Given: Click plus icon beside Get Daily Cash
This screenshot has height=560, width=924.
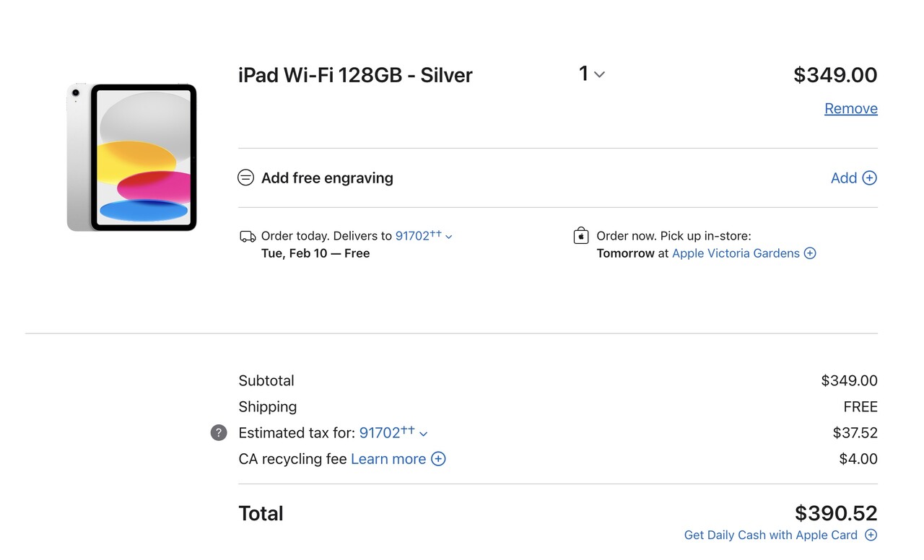Looking at the screenshot, I should (x=871, y=535).
